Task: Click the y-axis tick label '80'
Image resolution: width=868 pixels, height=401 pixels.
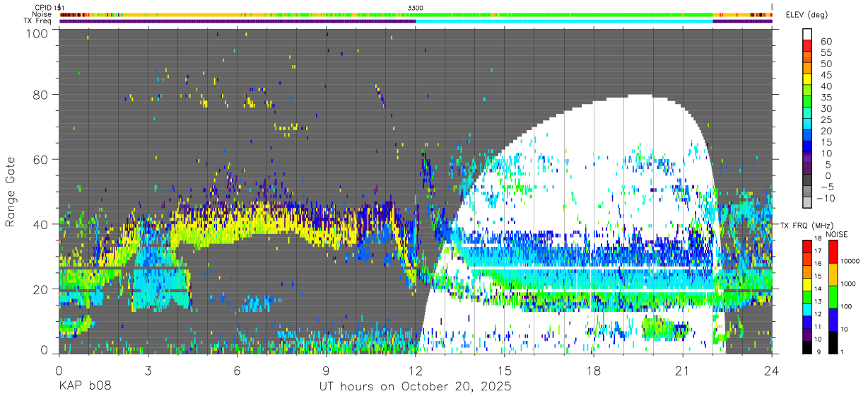Action: click(x=40, y=95)
